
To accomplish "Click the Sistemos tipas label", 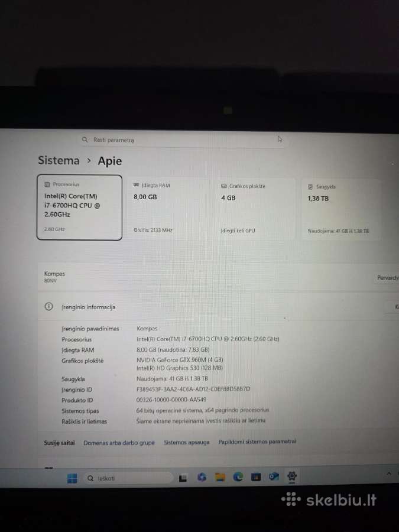I will coord(80,411).
